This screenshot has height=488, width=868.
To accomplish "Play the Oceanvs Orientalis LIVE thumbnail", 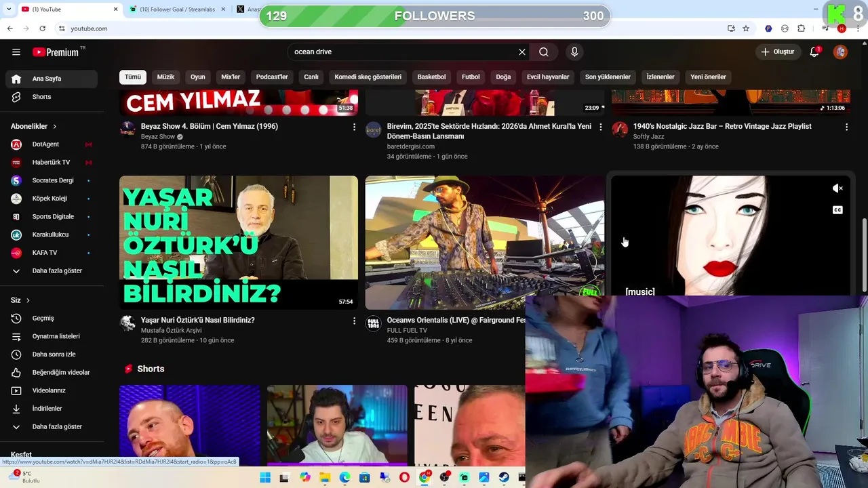I will coord(484,243).
